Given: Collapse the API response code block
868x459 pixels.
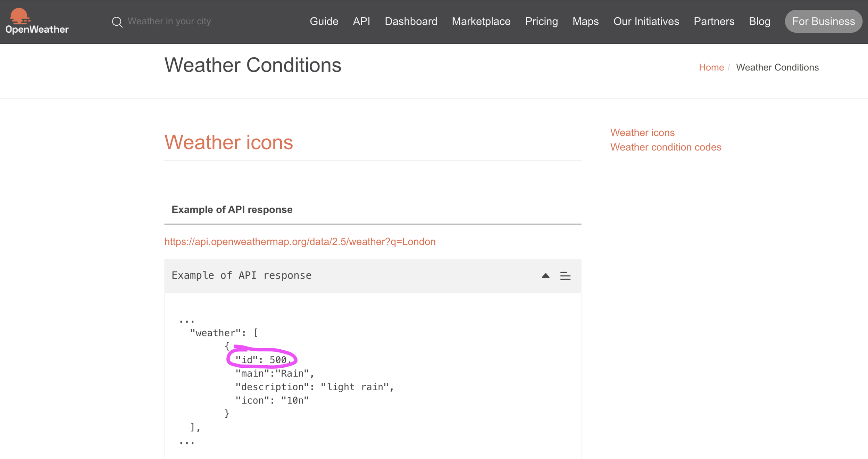Looking at the screenshot, I should pos(545,276).
